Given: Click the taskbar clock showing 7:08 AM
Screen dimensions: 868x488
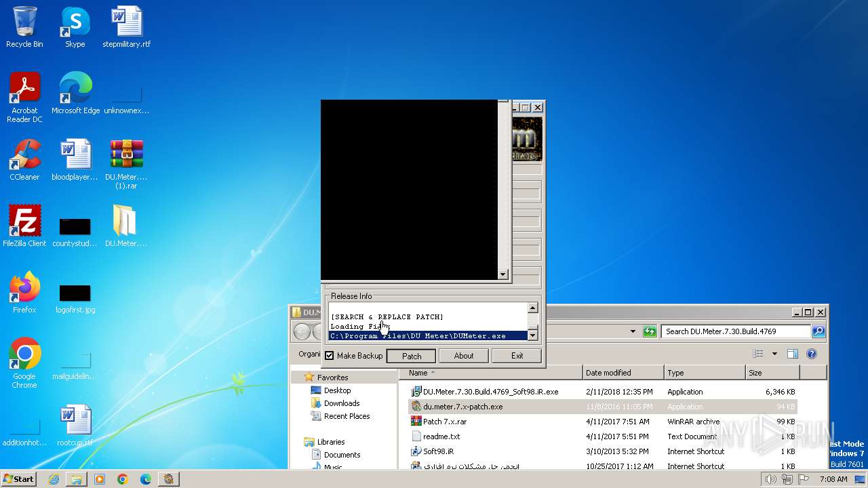Looking at the screenshot, I should tap(833, 479).
